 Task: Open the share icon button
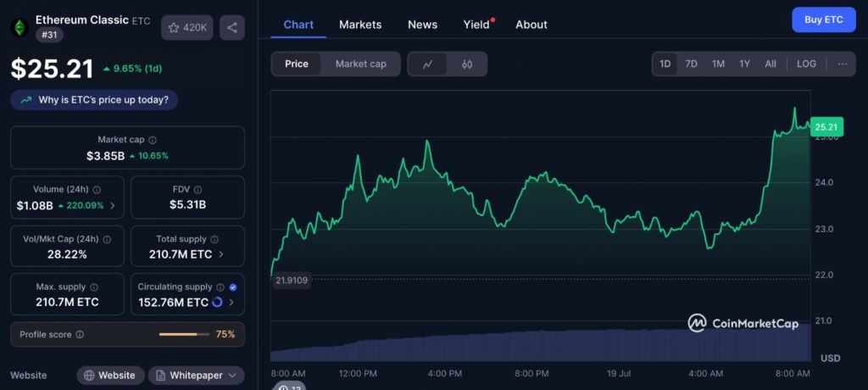tap(232, 28)
